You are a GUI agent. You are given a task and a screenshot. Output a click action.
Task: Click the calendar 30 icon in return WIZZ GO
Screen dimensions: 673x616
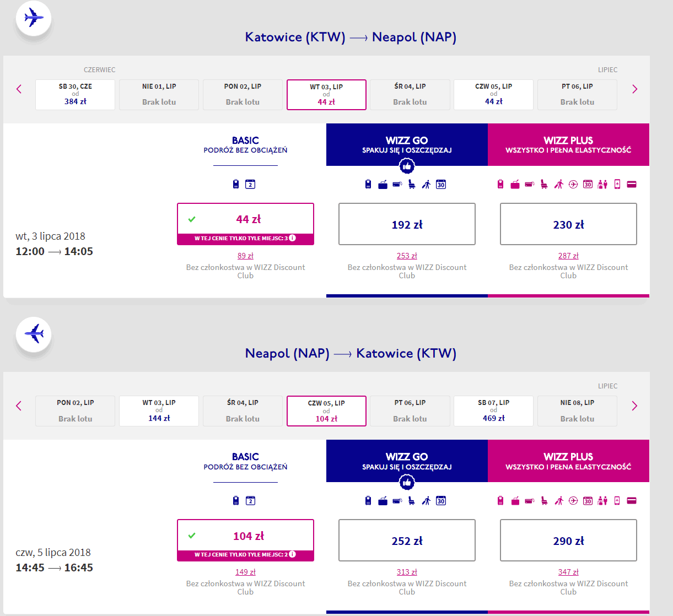[441, 501]
